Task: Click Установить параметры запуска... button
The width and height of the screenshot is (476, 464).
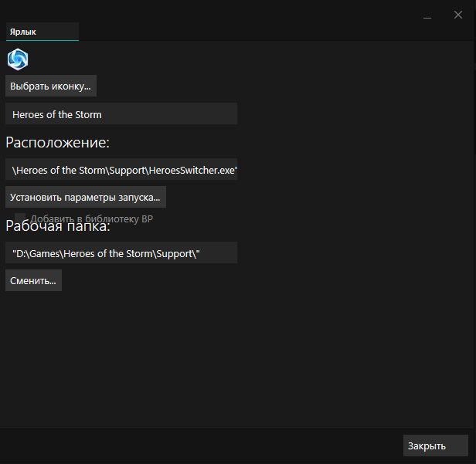Action: coord(86,197)
